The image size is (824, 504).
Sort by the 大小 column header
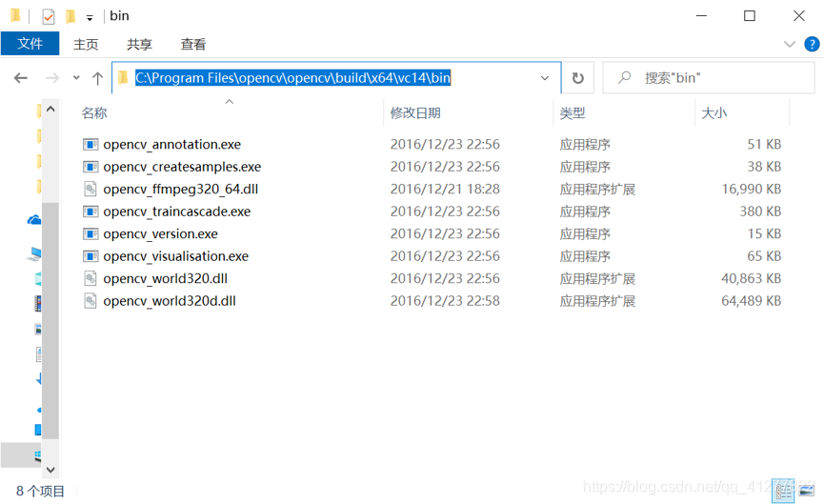tap(714, 113)
